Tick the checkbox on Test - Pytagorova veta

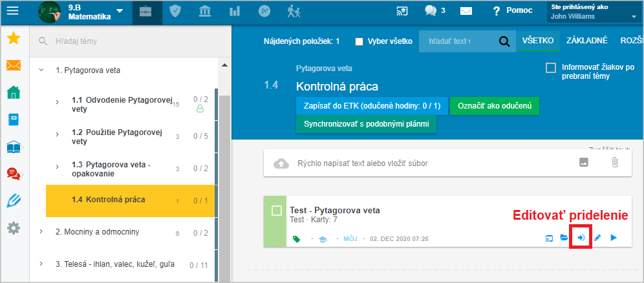[277, 211]
